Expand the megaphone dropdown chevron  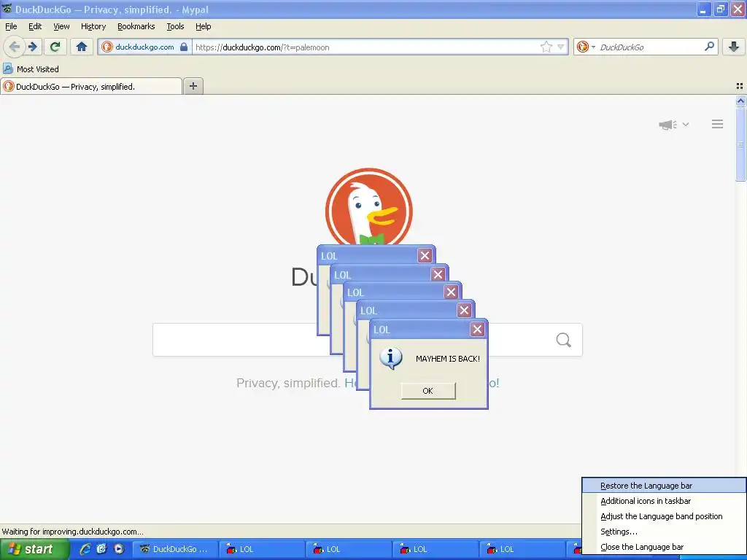click(686, 124)
